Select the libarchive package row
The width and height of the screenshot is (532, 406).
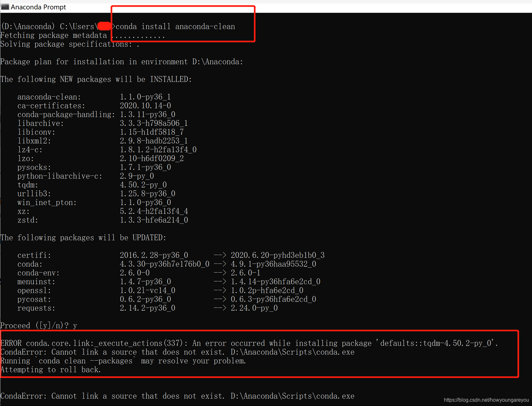[x=102, y=123]
